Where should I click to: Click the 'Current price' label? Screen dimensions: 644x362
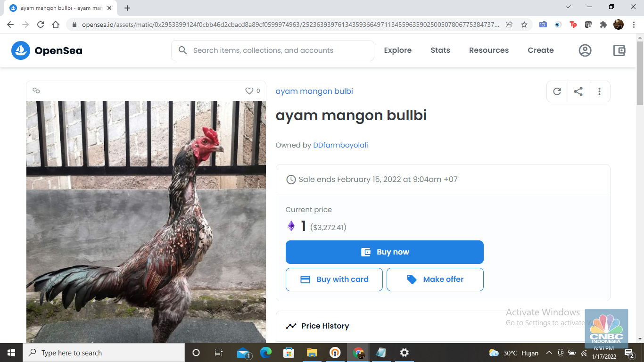309,210
